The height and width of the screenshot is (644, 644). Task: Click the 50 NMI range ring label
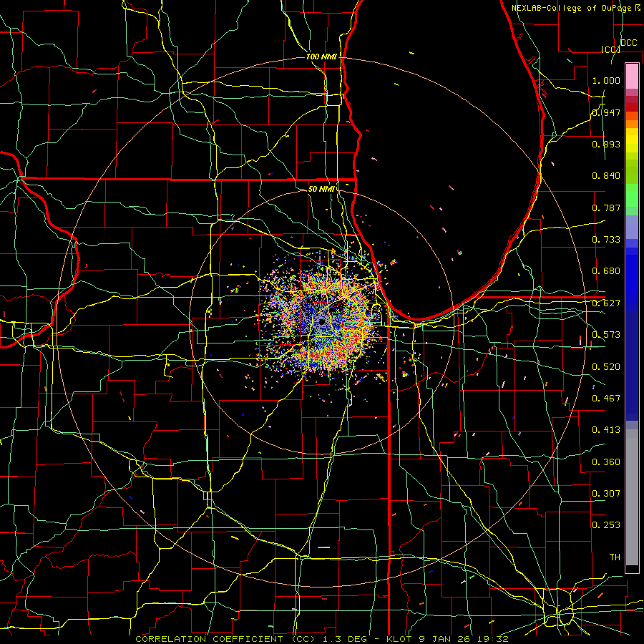pyautogui.click(x=321, y=189)
